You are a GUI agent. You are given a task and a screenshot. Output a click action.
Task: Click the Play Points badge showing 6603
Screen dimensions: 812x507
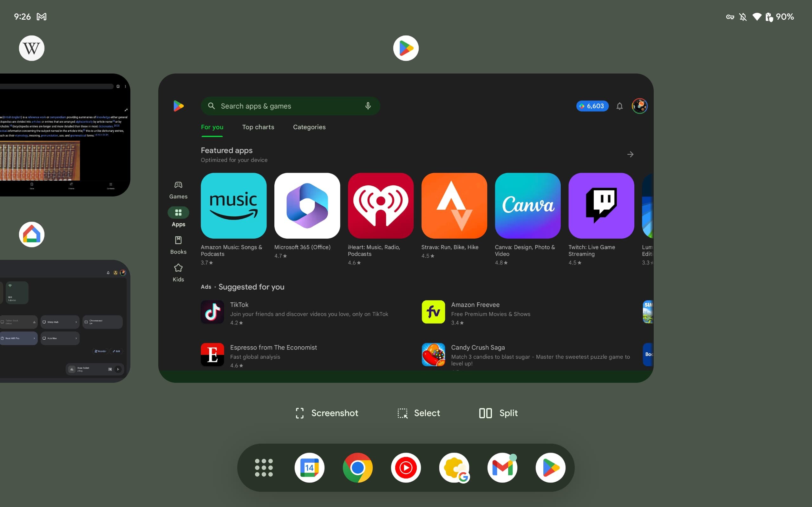coord(592,106)
